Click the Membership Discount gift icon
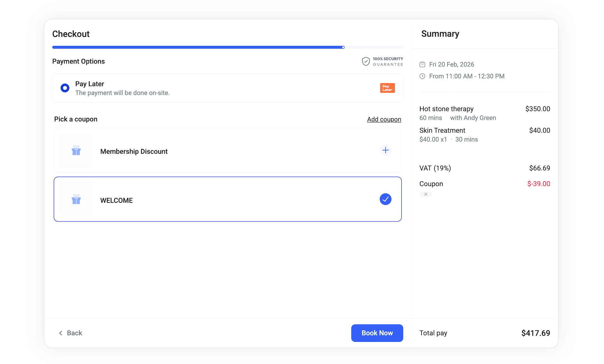Image resolution: width=604 pixels, height=364 pixels. pos(76,151)
